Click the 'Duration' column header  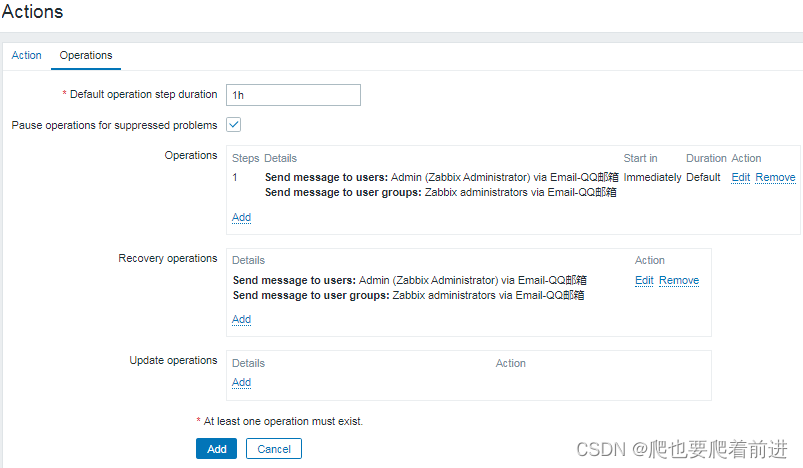pos(706,158)
